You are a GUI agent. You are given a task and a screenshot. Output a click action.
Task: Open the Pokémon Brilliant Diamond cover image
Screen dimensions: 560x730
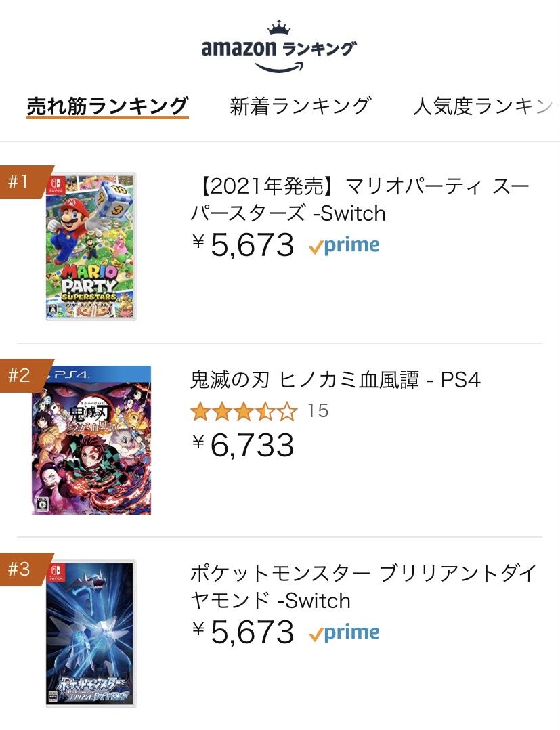coord(91,634)
